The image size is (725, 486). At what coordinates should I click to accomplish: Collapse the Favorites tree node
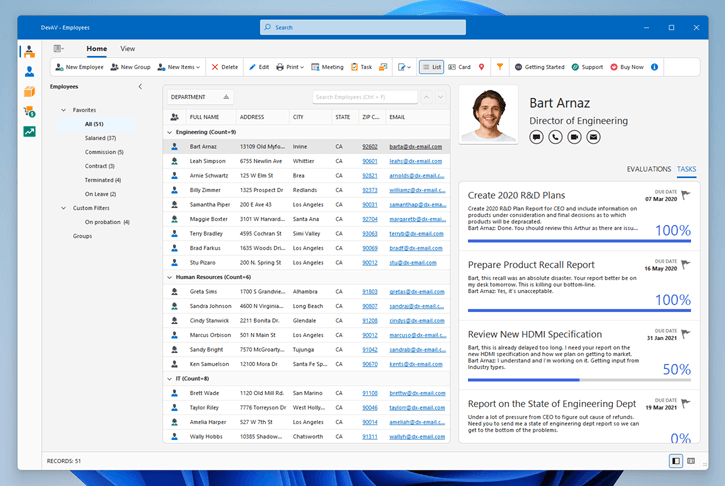pos(64,110)
